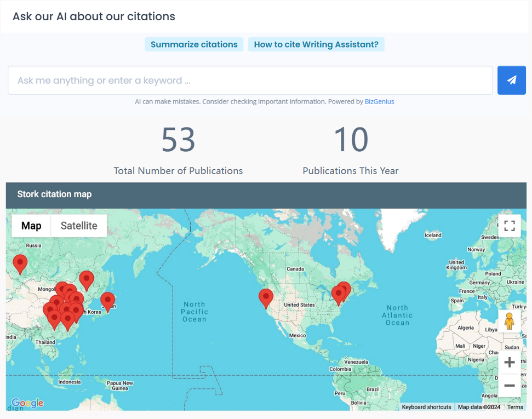
Task: Focus the Ask me anything input field
Action: pos(250,81)
